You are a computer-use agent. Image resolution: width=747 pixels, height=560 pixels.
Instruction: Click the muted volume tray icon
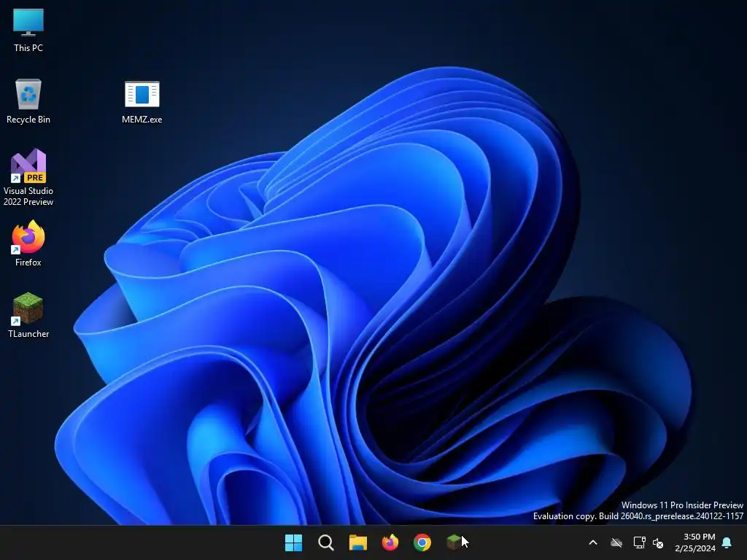click(658, 542)
